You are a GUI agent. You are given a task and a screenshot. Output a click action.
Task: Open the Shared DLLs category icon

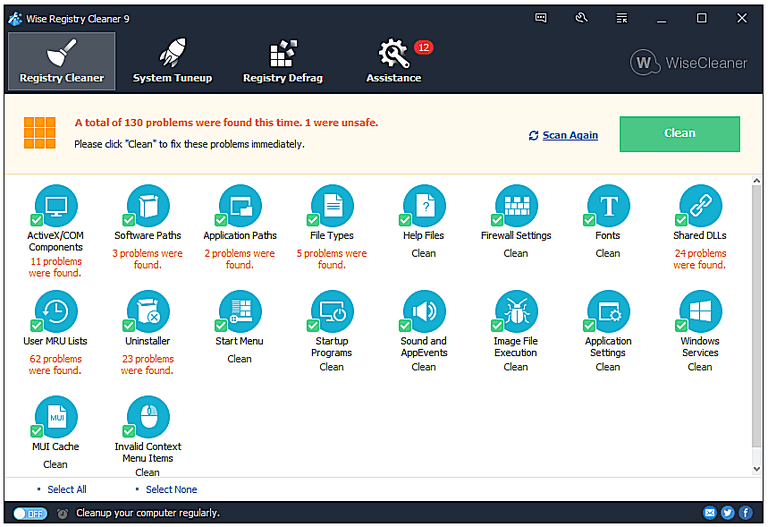point(701,206)
